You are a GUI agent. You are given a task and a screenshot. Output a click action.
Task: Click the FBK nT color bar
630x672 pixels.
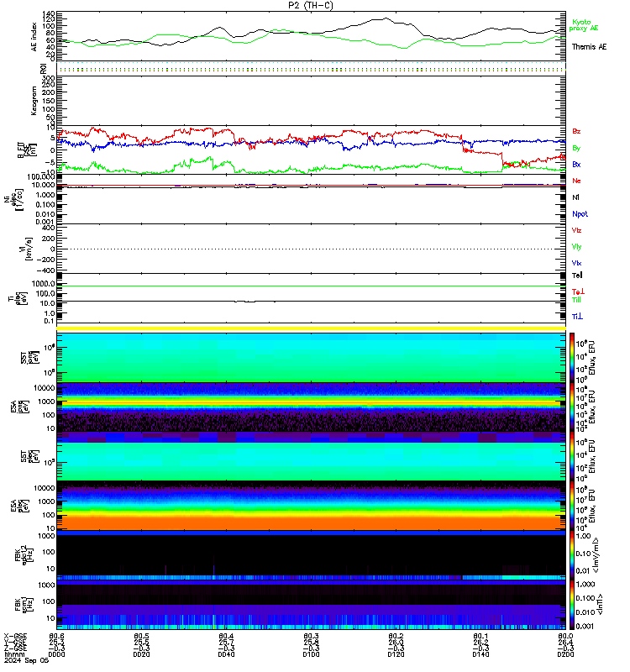point(572,604)
